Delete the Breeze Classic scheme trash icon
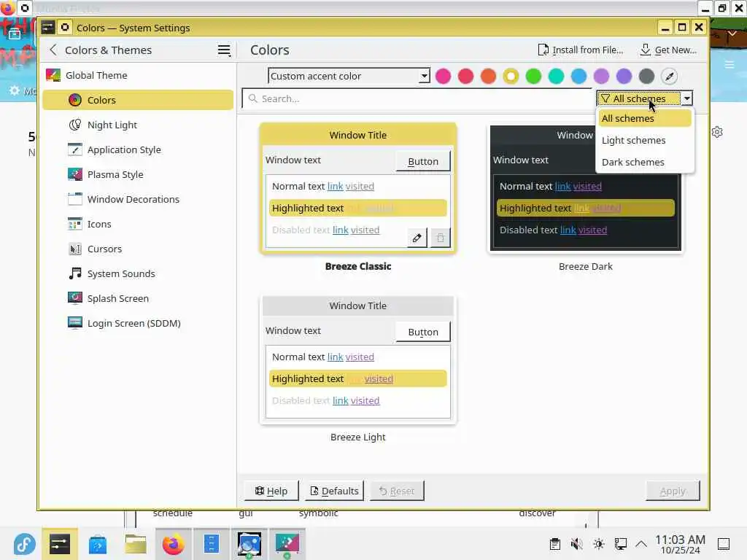747x560 pixels. coord(440,238)
